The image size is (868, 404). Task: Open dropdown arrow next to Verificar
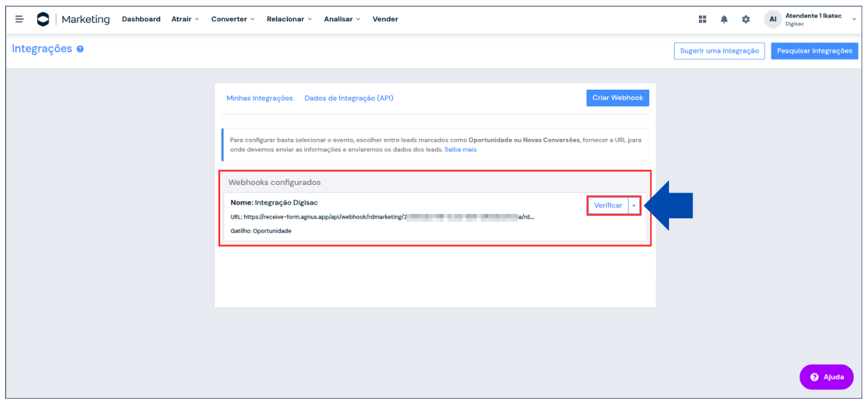point(634,206)
